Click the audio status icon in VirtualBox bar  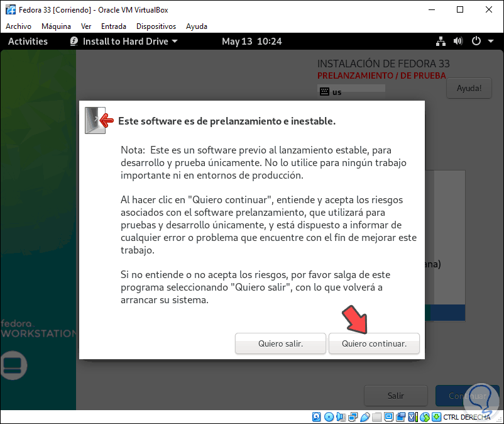pyautogui.click(x=341, y=417)
